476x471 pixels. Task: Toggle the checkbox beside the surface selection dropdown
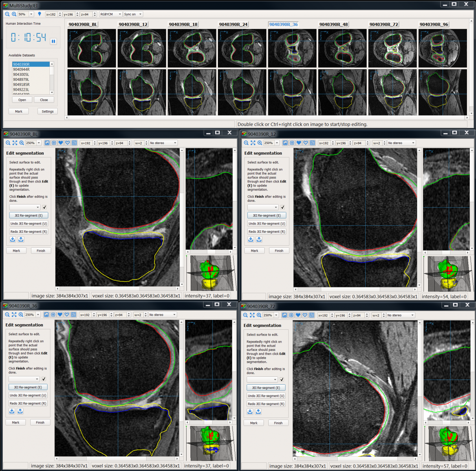44,207
